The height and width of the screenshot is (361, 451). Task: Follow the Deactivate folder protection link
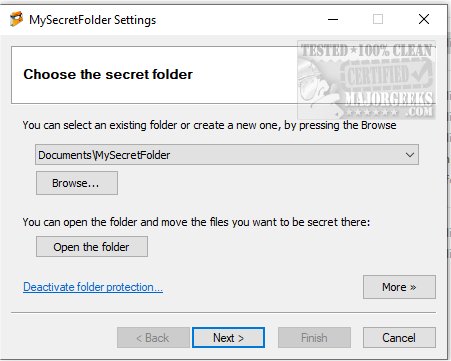93,287
